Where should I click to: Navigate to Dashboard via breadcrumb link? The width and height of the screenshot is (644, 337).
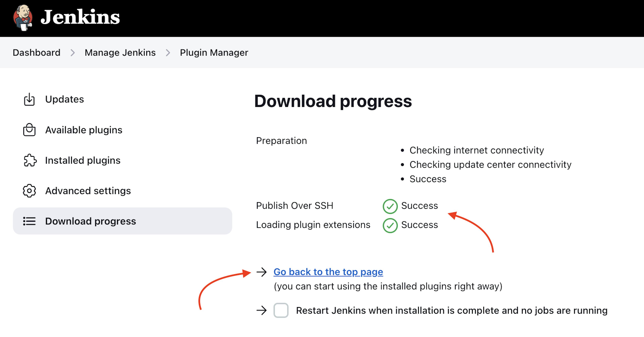click(x=36, y=52)
